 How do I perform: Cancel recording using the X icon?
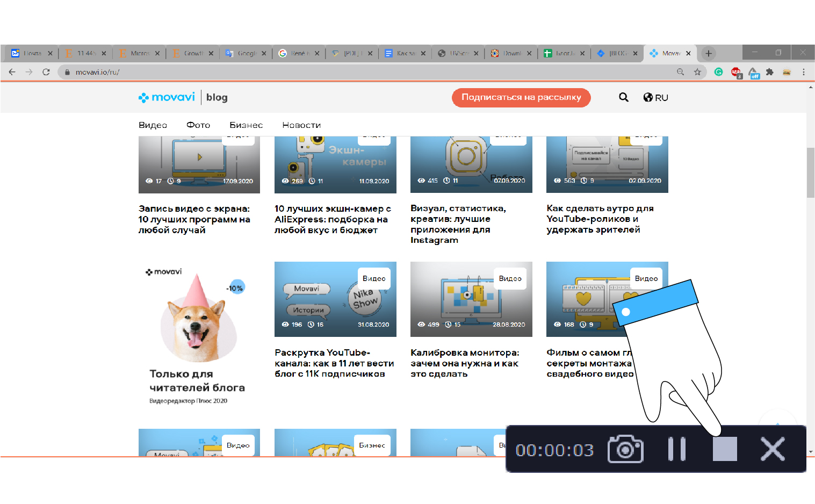click(x=773, y=449)
